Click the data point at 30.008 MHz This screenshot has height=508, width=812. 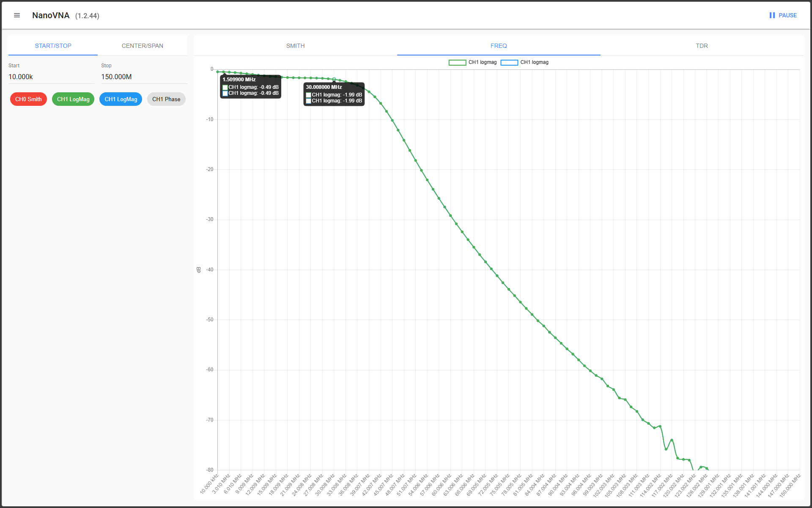pyautogui.click(x=334, y=79)
